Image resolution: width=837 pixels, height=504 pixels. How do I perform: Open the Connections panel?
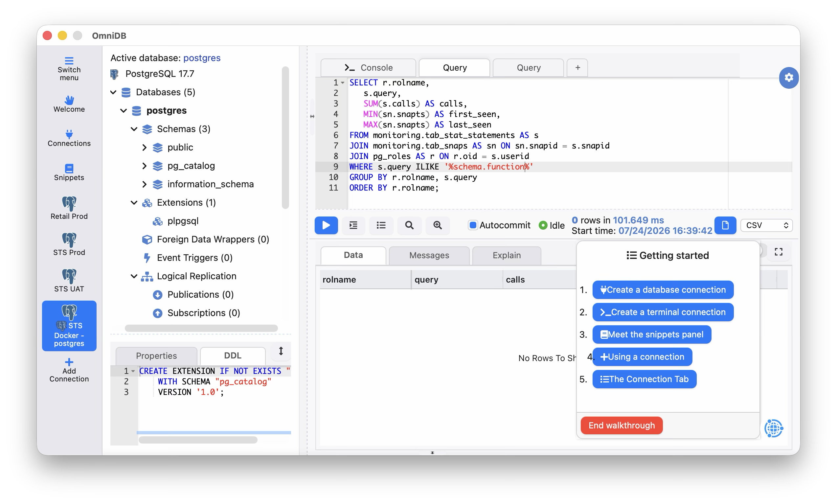pos(69,138)
